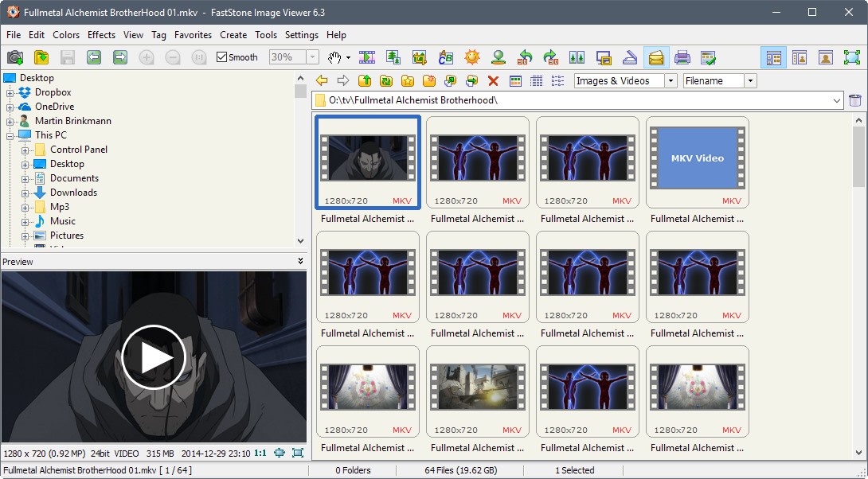Expand the OneDrive tree node
868x479 pixels.
10,107
